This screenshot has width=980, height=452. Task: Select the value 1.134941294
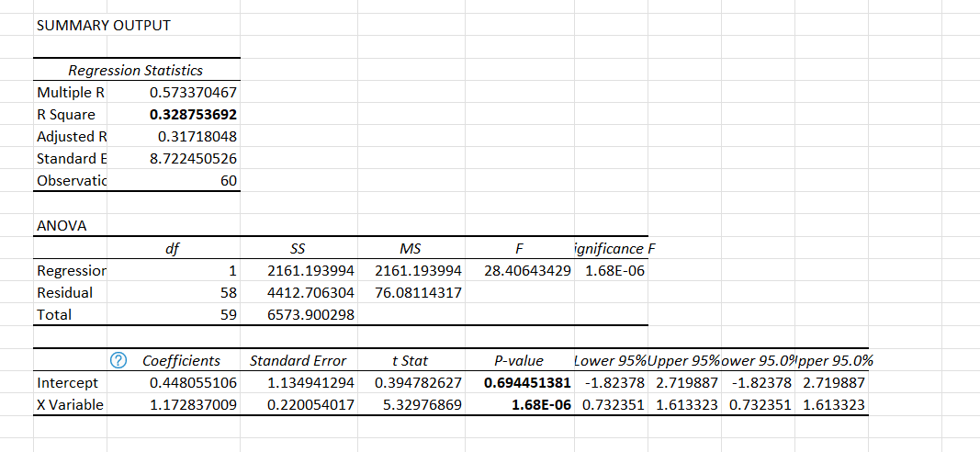[x=310, y=382]
